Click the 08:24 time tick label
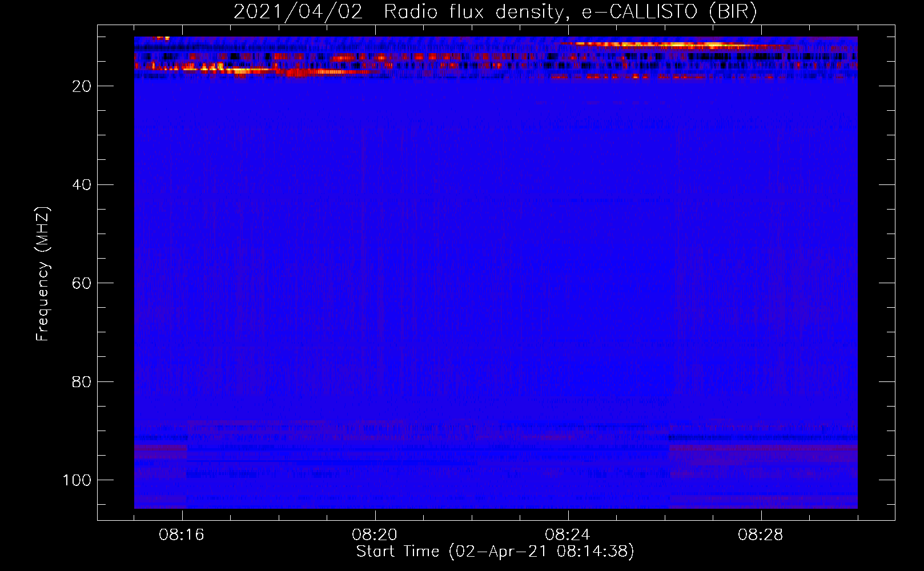Viewport: 924px width, 571px height. (568, 535)
